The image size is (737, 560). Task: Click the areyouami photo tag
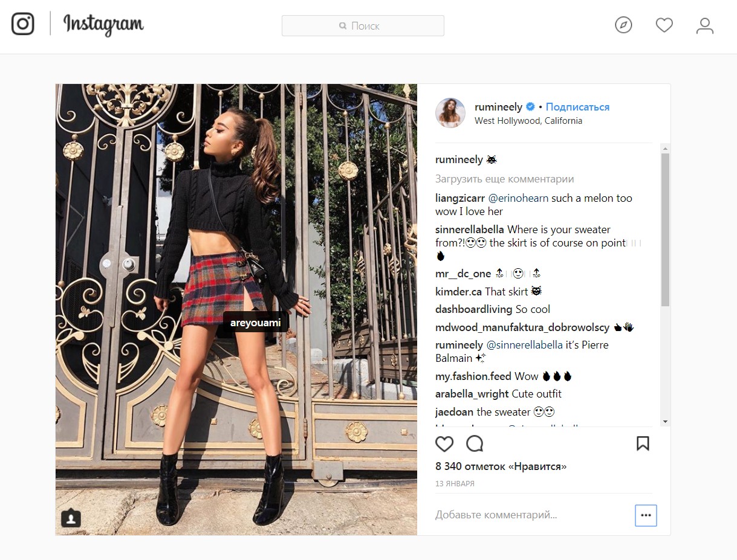256,323
